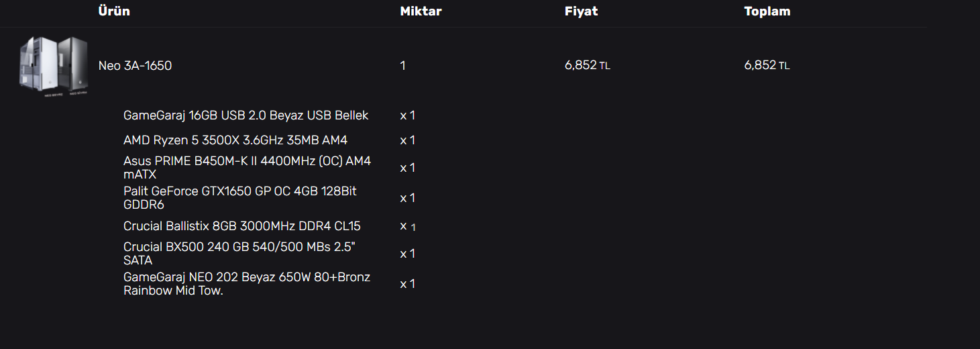Select the AMD Ryzen 5 3500X component
Viewport: 980px width, 349px height.
pos(235,140)
